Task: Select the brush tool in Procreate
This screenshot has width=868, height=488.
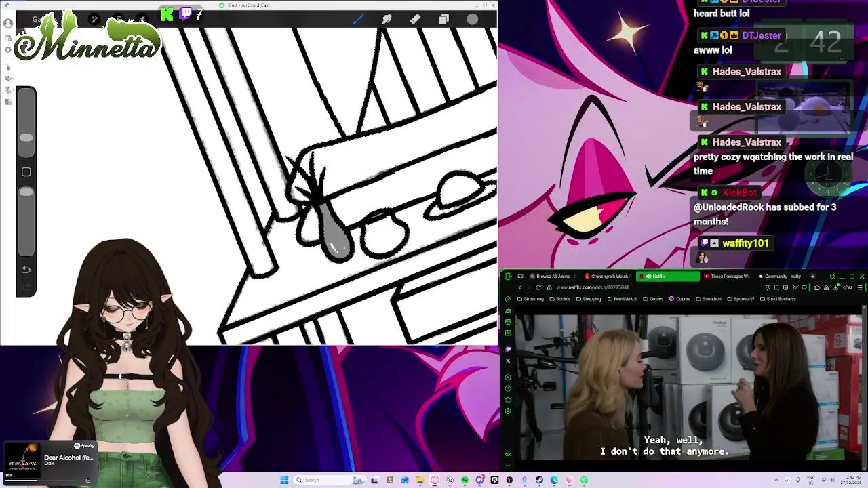Action: click(358, 19)
